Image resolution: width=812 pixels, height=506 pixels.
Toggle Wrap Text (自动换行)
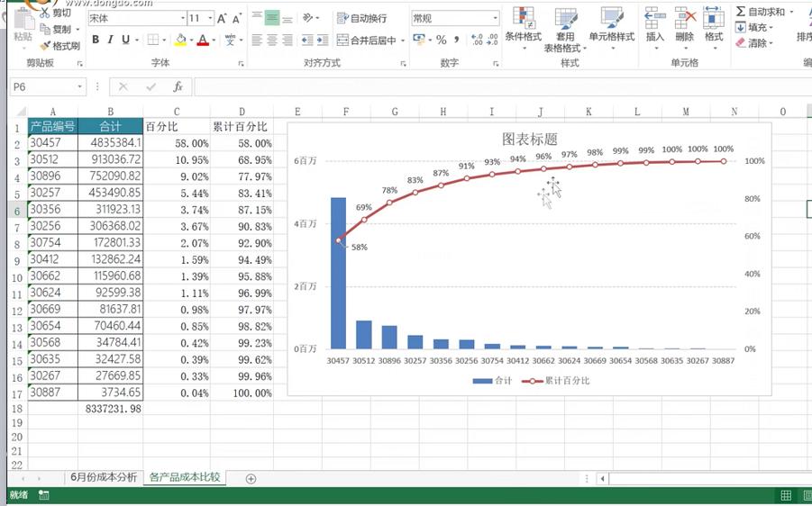tap(361, 19)
